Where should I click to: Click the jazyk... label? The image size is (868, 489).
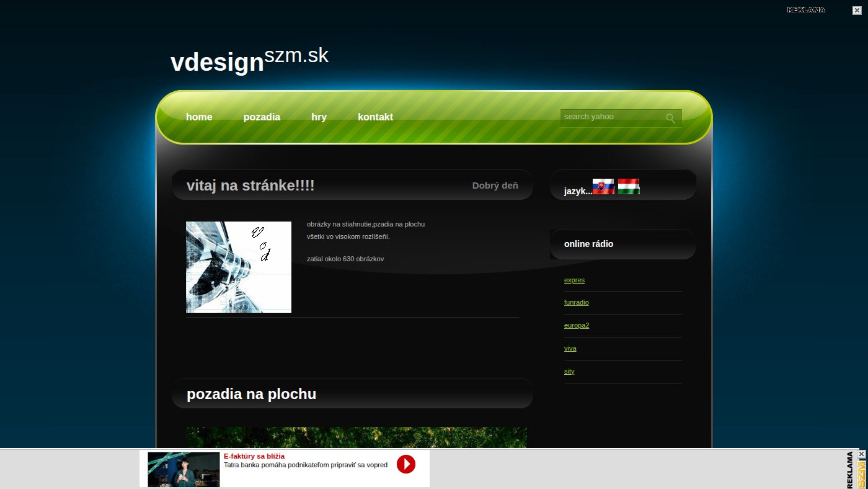coord(578,191)
